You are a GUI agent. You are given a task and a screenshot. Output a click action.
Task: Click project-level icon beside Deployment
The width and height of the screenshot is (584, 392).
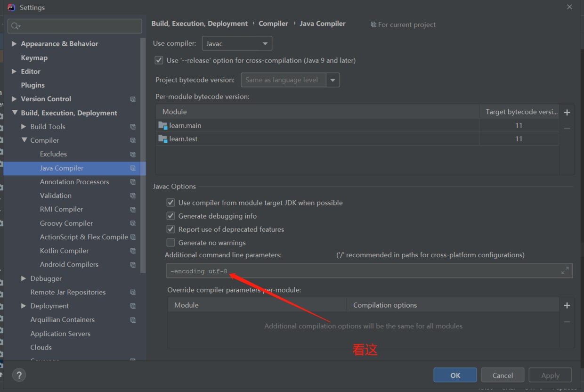(x=133, y=306)
